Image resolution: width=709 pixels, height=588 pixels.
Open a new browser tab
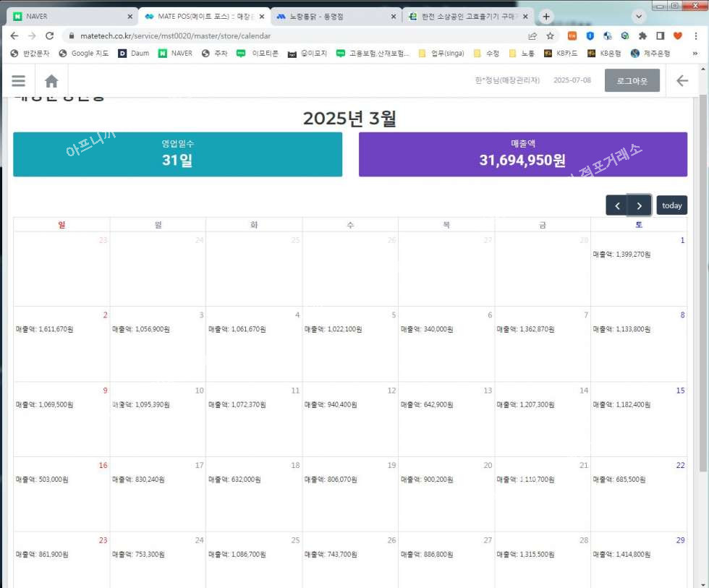546,16
